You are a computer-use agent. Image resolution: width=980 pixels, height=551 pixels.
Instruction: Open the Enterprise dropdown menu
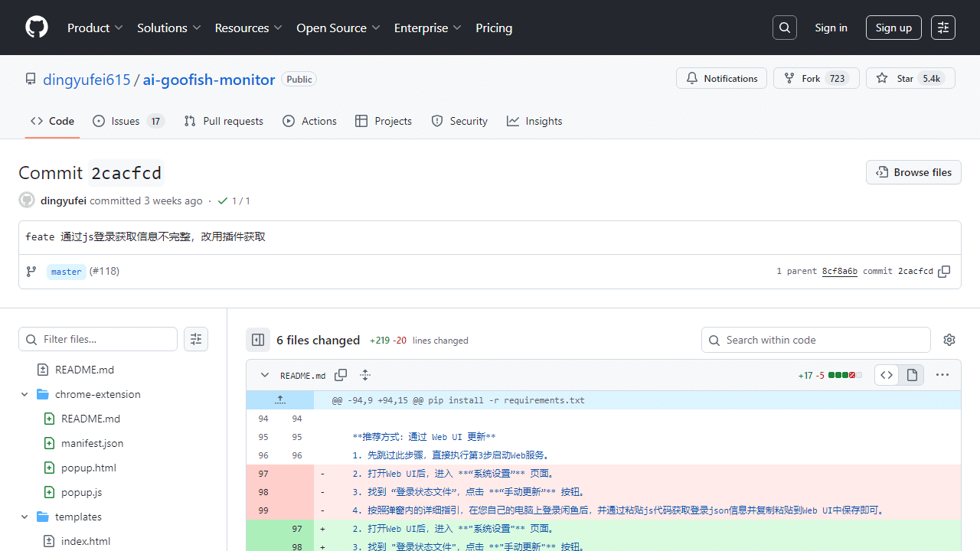(427, 28)
